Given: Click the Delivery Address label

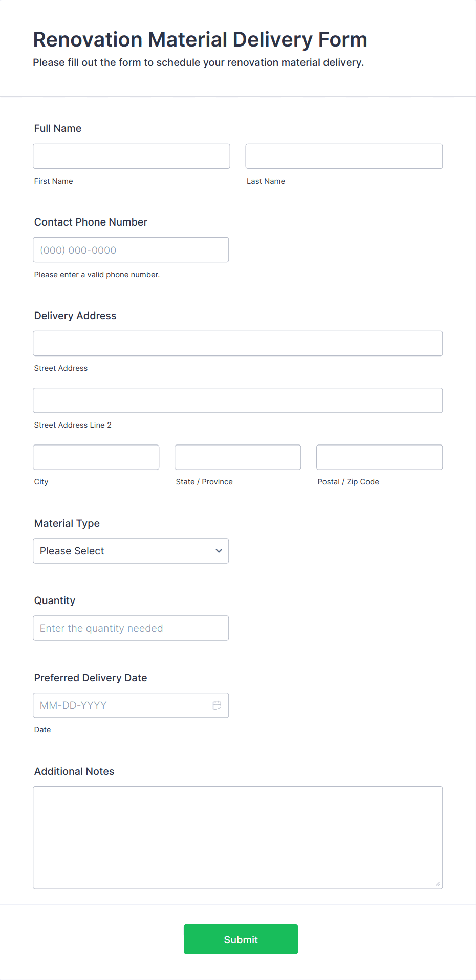Looking at the screenshot, I should (75, 316).
